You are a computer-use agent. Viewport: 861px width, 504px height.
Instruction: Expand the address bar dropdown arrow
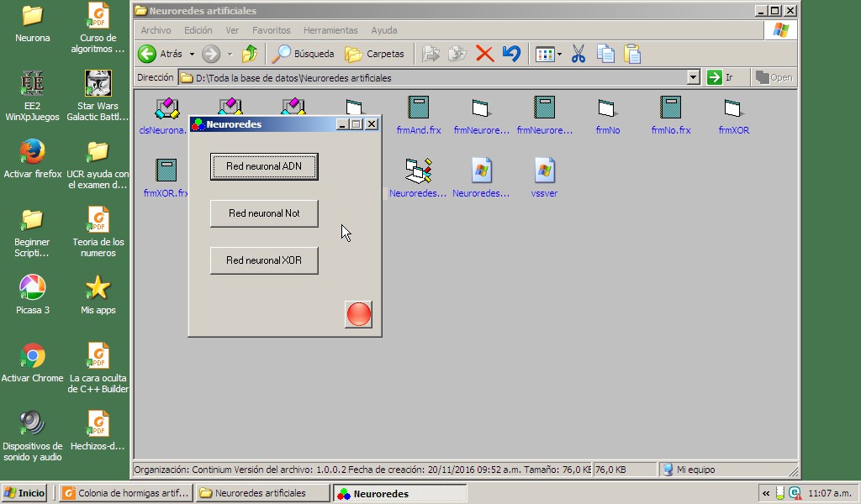pos(693,77)
